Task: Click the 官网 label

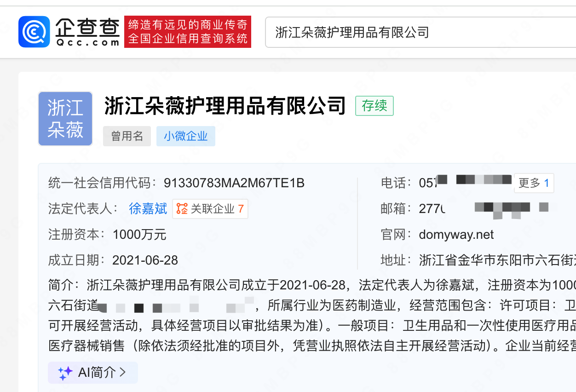Action: [x=396, y=235]
